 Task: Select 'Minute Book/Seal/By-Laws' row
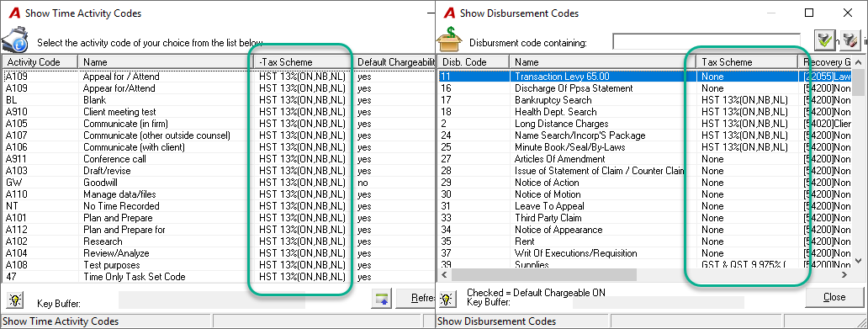click(x=645, y=146)
